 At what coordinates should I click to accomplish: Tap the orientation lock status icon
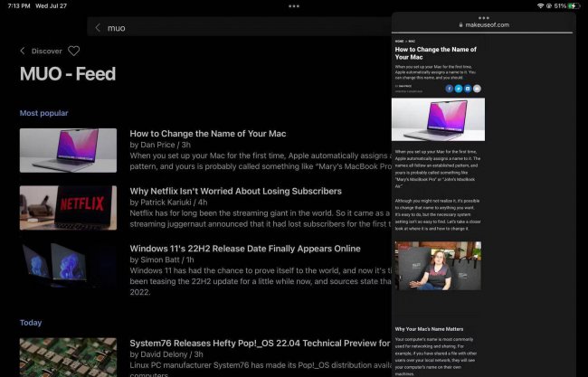click(x=549, y=6)
